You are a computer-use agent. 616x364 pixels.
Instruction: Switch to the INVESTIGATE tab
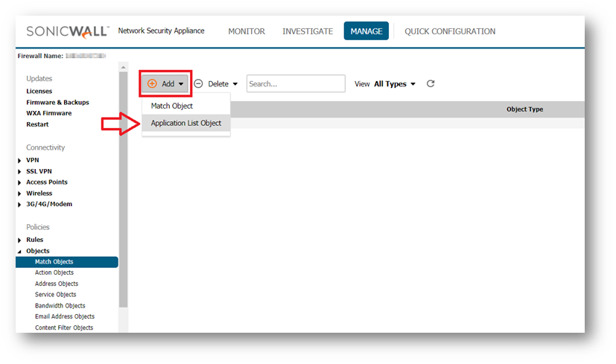tap(307, 31)
